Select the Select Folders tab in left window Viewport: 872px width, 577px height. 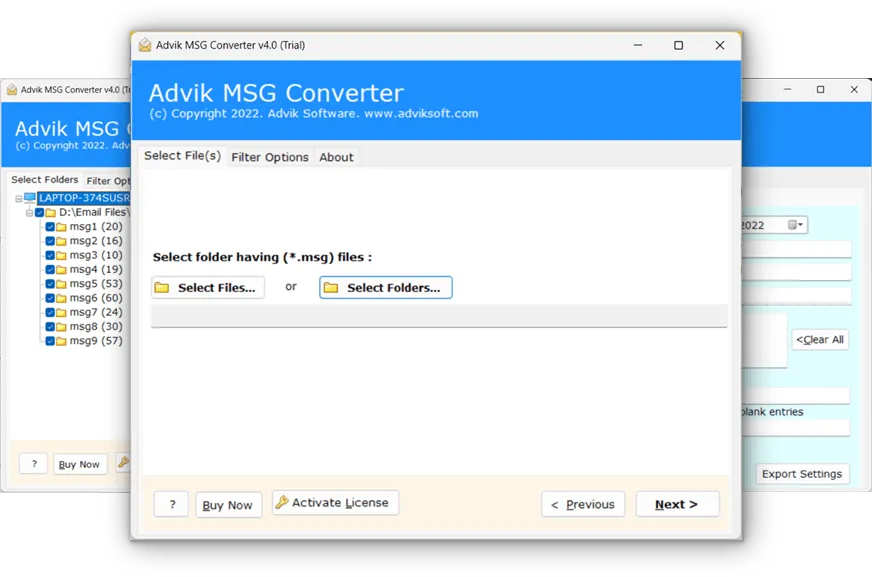pos(44,180)
